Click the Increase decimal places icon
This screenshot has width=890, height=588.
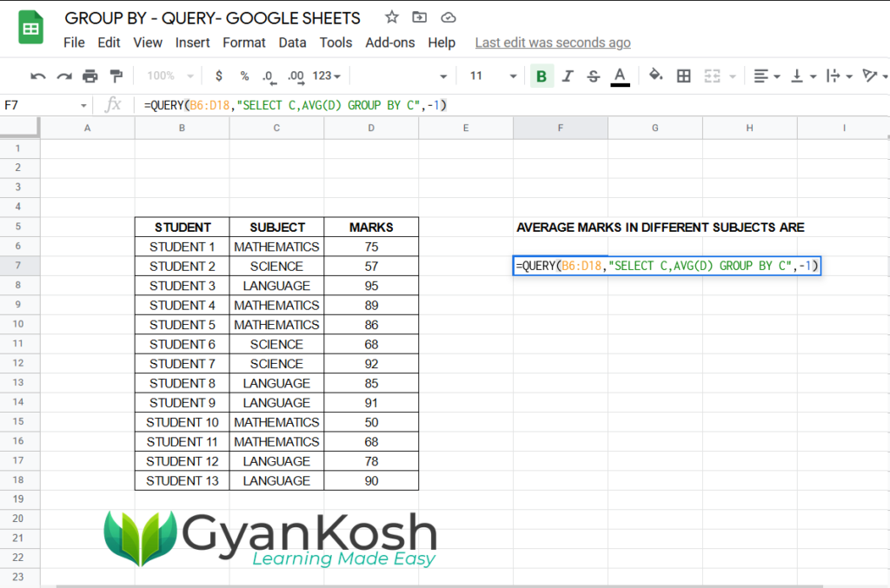pyautogui.click(x=296, y=76)
